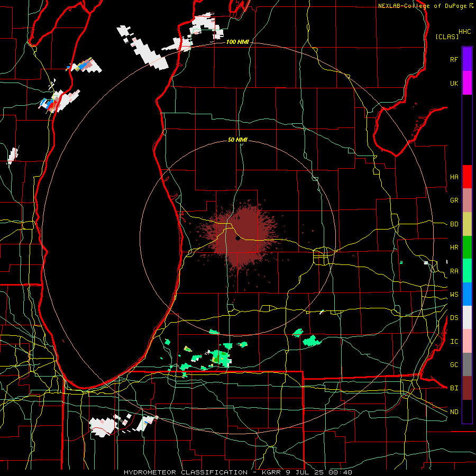Click the magenta UK legend swatch
This screenshot has width=476, height=476.
pos(467,83)
